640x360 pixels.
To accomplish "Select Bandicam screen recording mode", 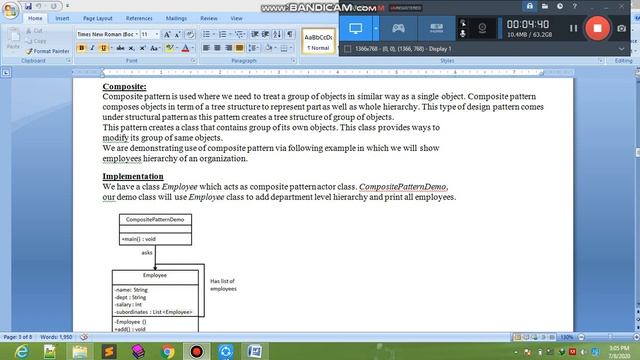I will point(356,28).
